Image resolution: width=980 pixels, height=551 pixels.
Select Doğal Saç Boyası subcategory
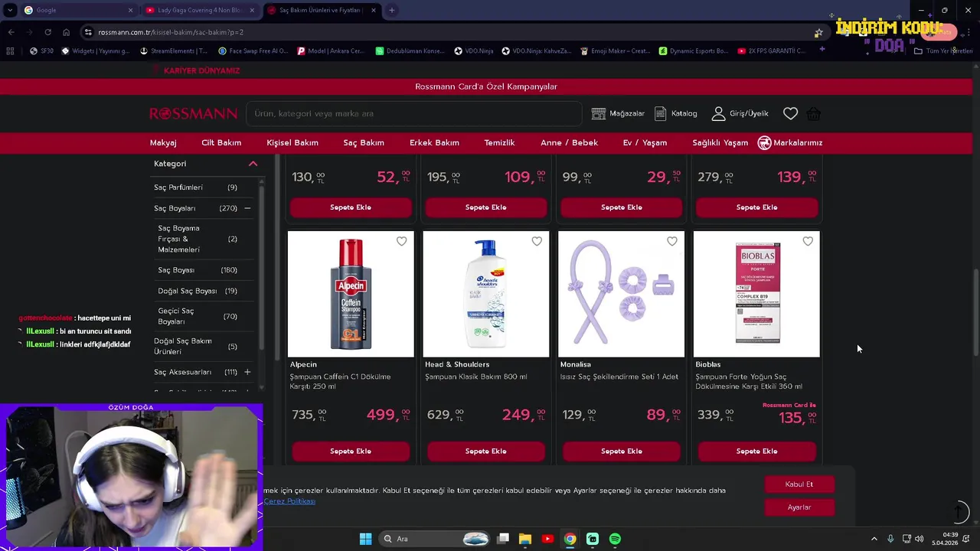(x=188, y=291)
